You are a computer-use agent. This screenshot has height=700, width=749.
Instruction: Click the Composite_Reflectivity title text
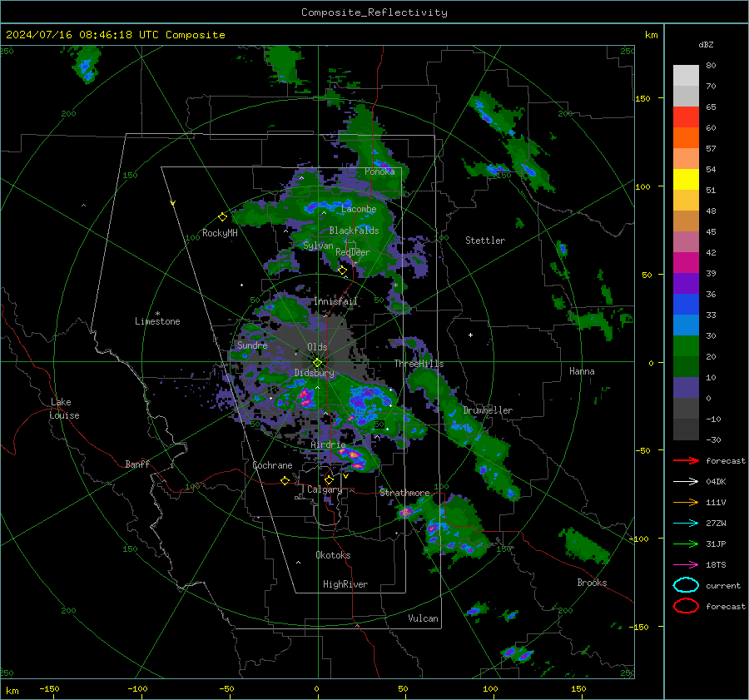(x=374, y=12)
